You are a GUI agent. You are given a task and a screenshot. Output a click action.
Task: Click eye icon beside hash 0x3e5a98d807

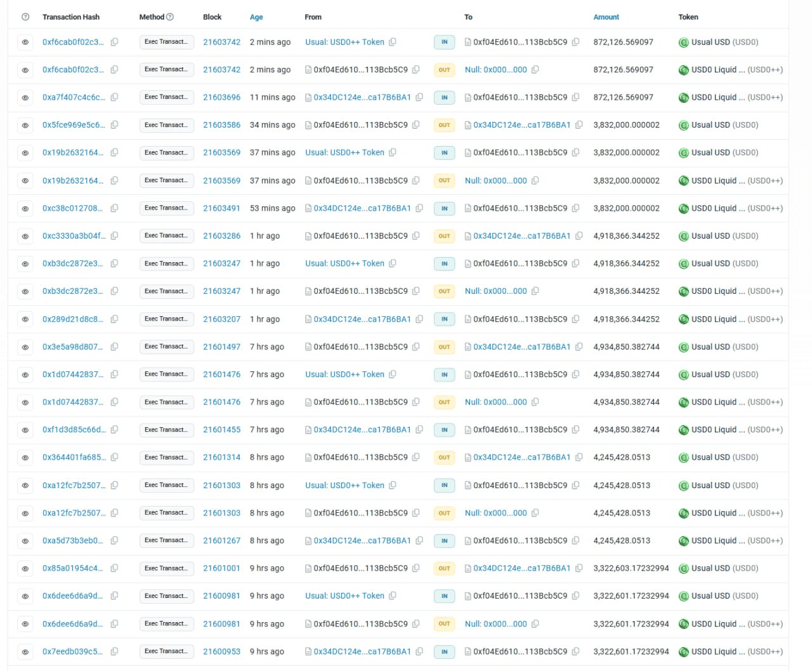(25, 347)
